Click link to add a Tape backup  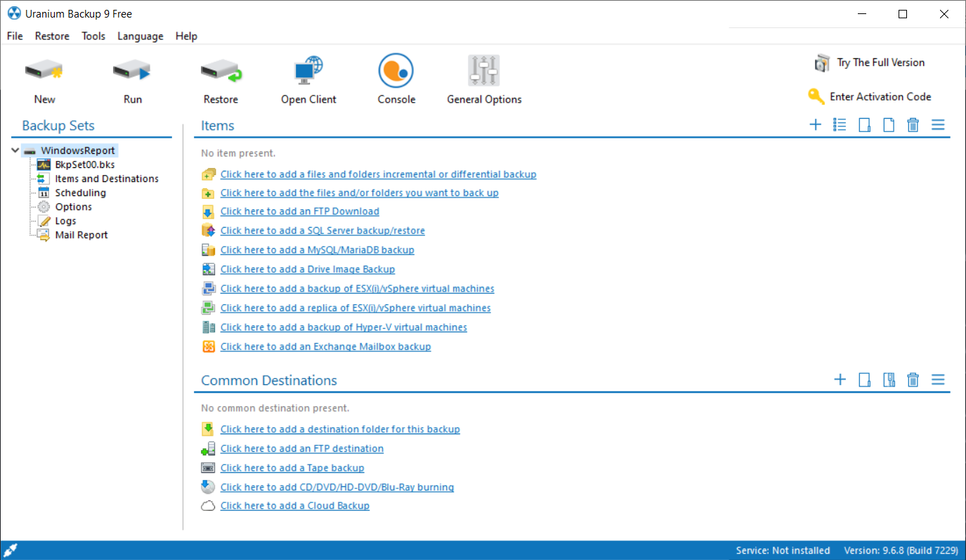coord(292,468)
